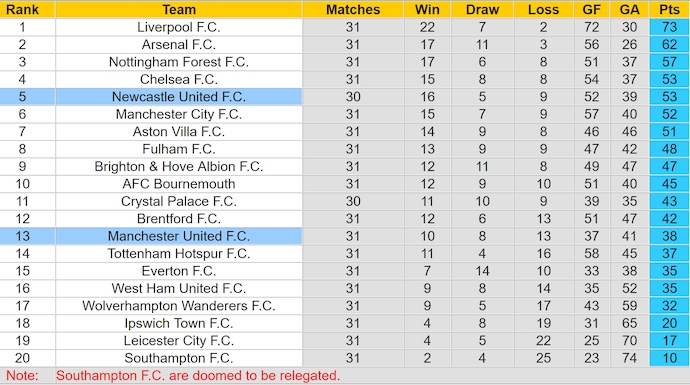
Task: Select the Liverpool F.C. team cell
Action: coord(179,27)
